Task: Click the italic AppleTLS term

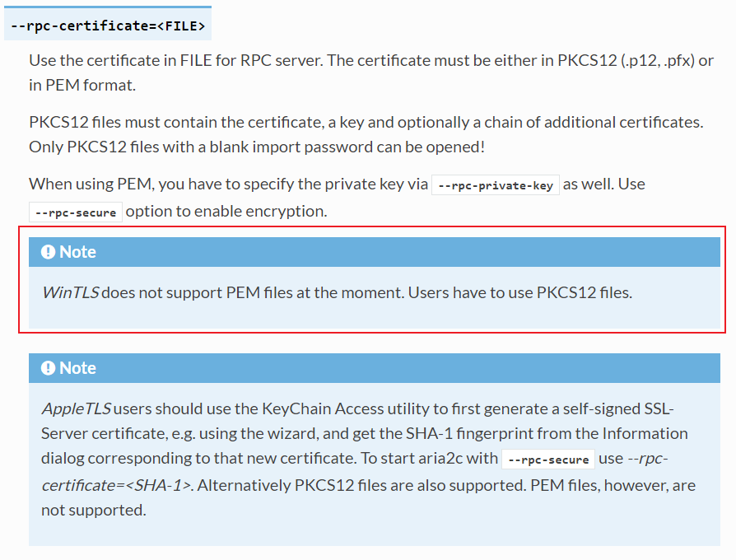Action: click(x=77, y=408)
